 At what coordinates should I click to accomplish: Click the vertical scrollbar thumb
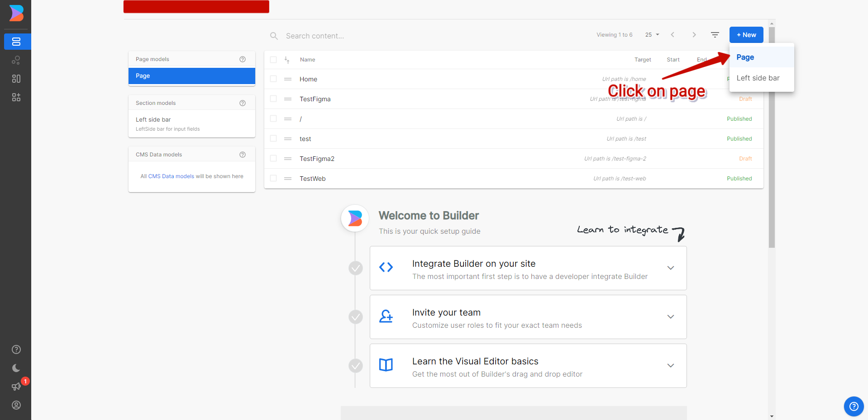coord(772,137)
